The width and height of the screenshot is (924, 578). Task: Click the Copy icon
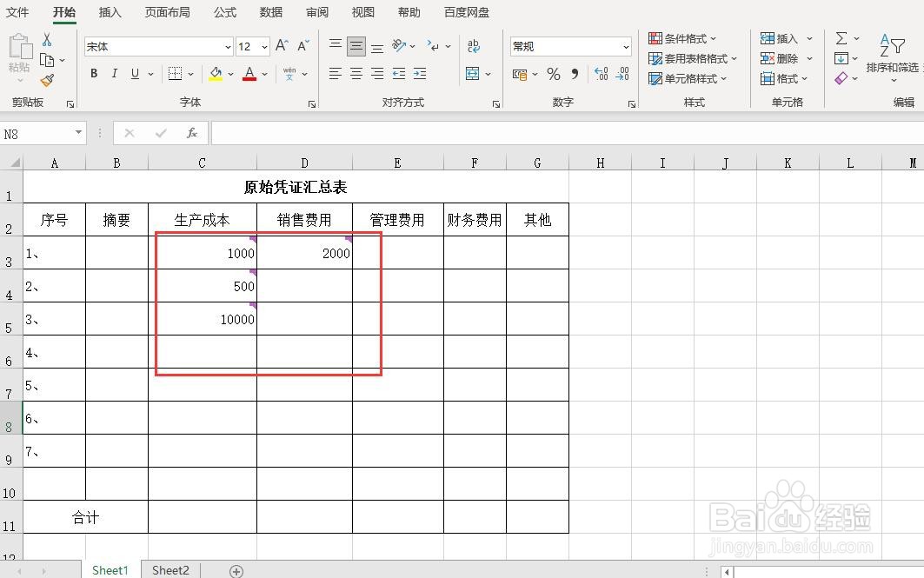(x=47, y=59)
